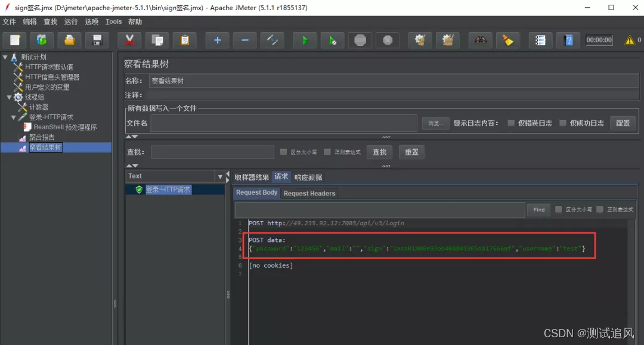Switch to the Request Headers tab

point(309,193)
